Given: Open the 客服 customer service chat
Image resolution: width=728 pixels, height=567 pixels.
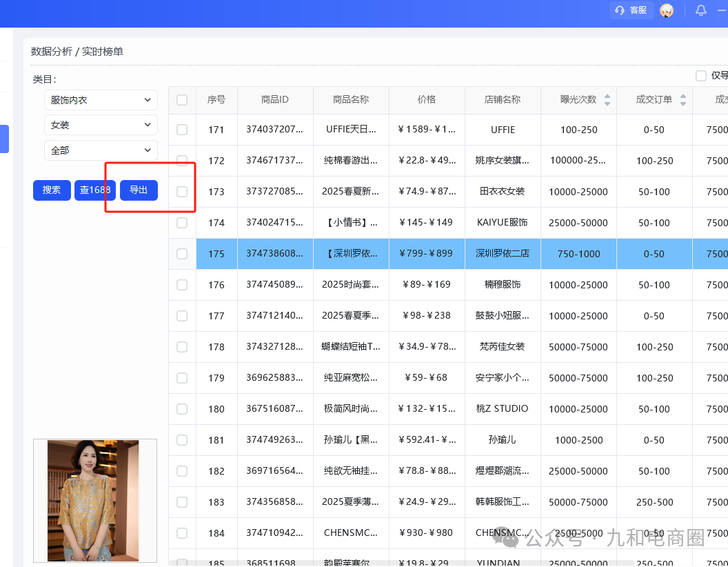Looking at the screenshot, I should 631,10.
